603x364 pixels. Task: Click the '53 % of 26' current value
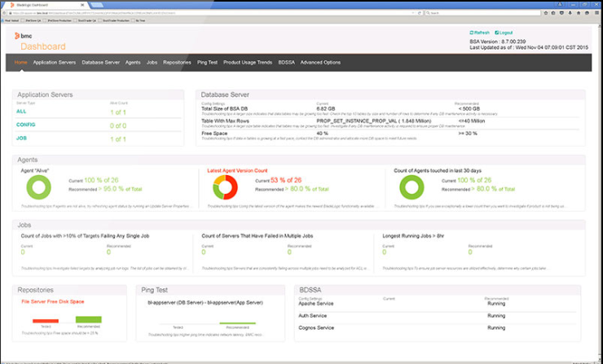(286, 180)
